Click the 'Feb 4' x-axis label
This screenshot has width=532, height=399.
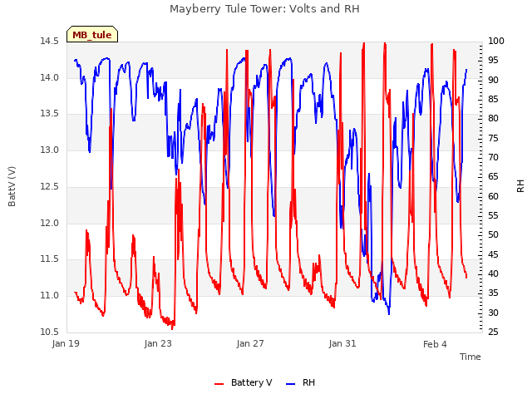pyautogui.click(x=435, y=344)
